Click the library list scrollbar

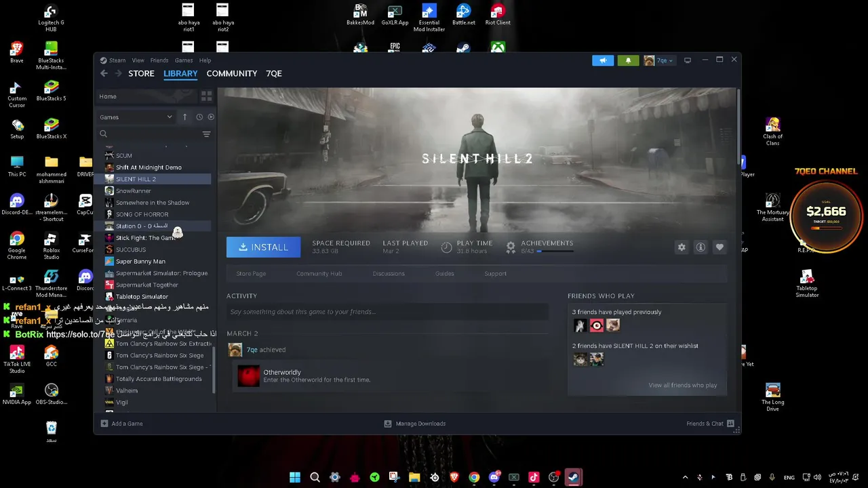coord(214,369)
